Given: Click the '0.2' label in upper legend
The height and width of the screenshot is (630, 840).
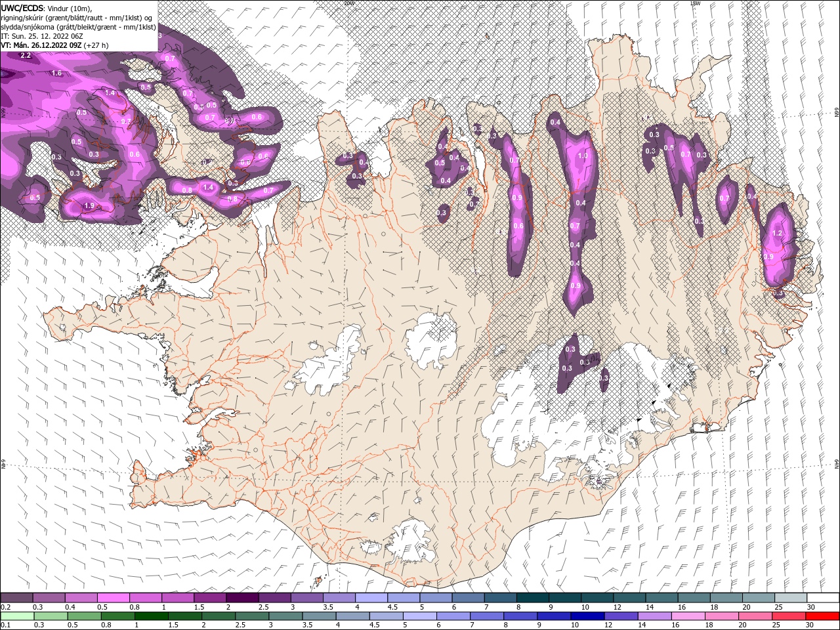Looking at the screenshot, I should pyautogui.click(x=6, y=607).
